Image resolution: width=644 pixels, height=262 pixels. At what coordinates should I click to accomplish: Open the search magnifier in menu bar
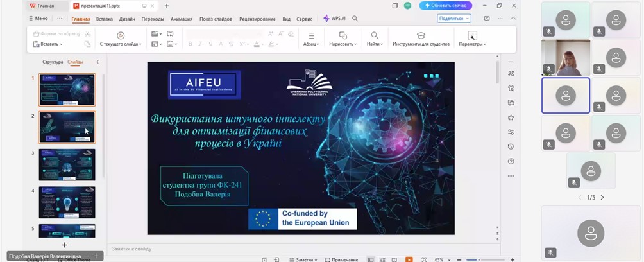pyautogui.click(x=355, y=19)
